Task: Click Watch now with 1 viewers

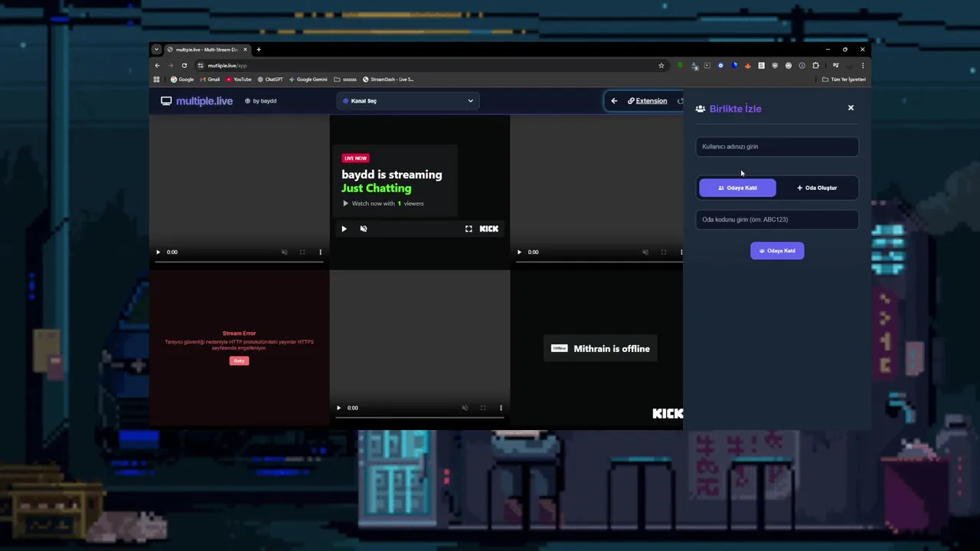Action: point(383,204)
